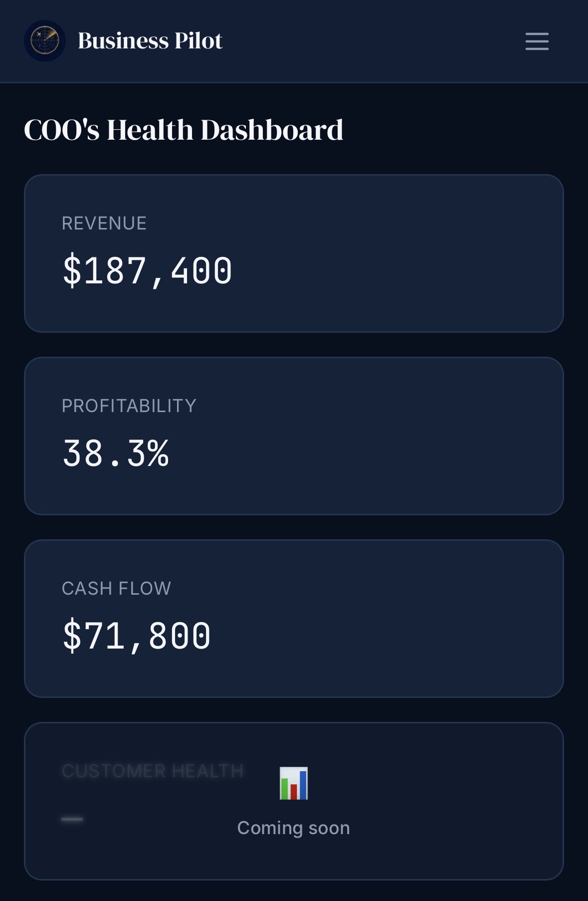Click the bar chart icon
This screenshot has width=588, height=901.
(x=294, y=783)
